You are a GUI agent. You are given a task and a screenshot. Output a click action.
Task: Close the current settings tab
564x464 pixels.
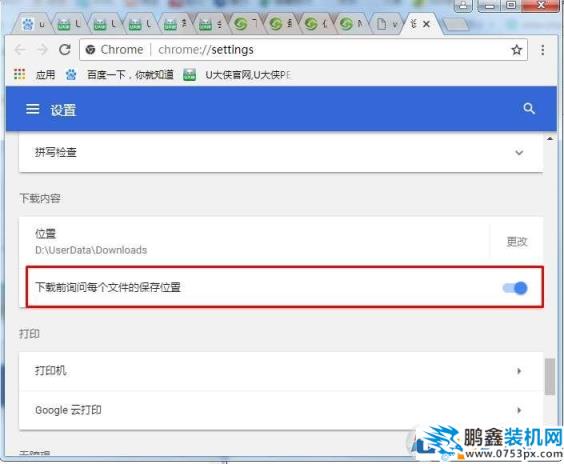pyautogui.click(x=426, y=24)
